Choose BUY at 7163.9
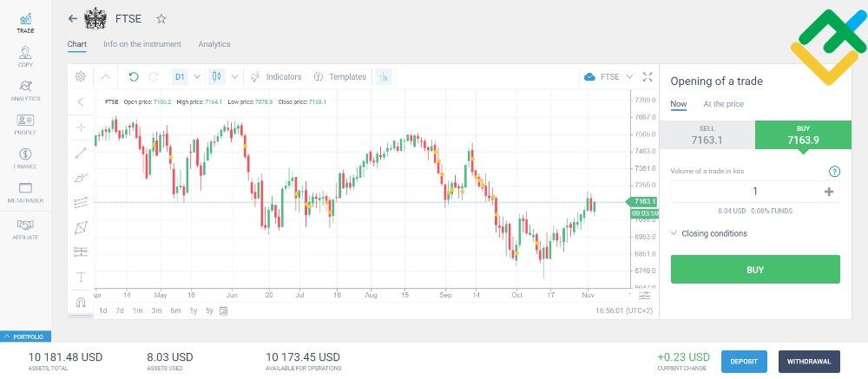The height and width of the screenshot is (379, 868). coord(803,135)
